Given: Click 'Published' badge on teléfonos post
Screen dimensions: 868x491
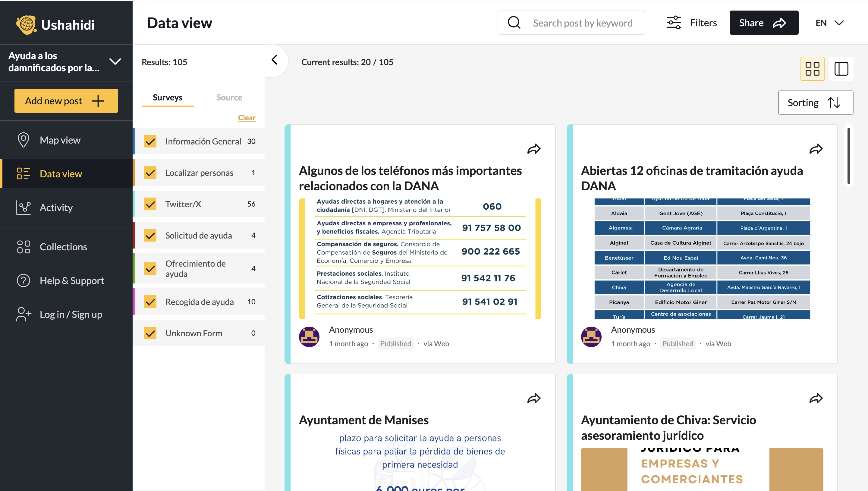Looking at the screenshot, I should [396, 344].
